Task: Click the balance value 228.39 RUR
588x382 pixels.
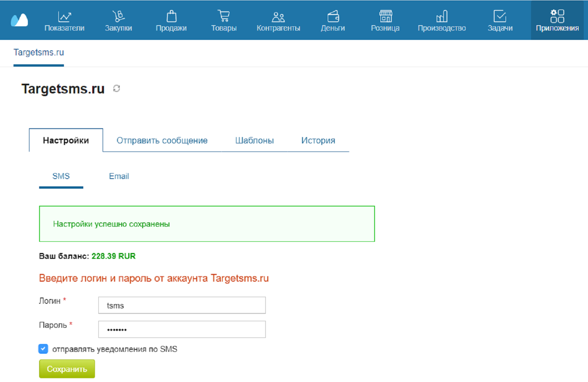Action: (x=113, y=256)
